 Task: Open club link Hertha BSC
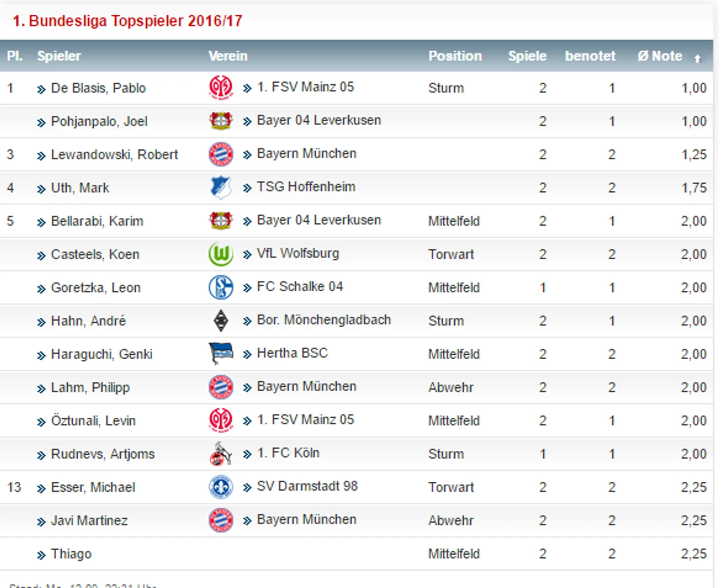292,353
